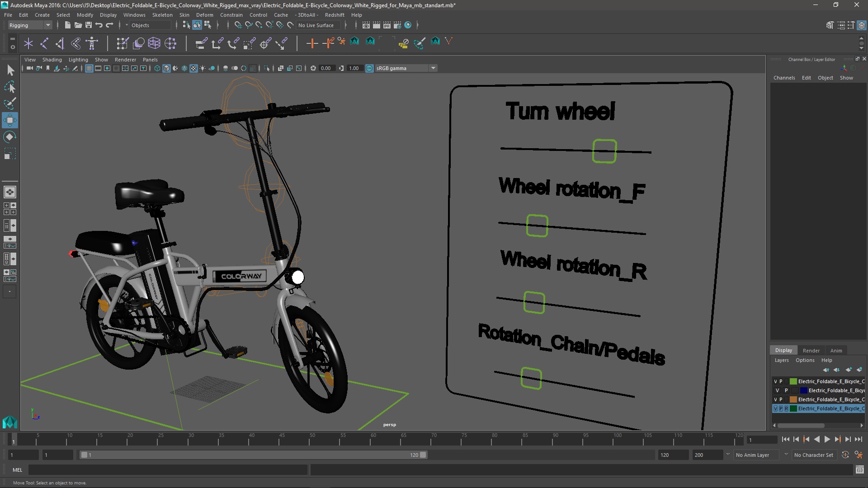Select the Scale Tool in toolbox

click(10, 154)
